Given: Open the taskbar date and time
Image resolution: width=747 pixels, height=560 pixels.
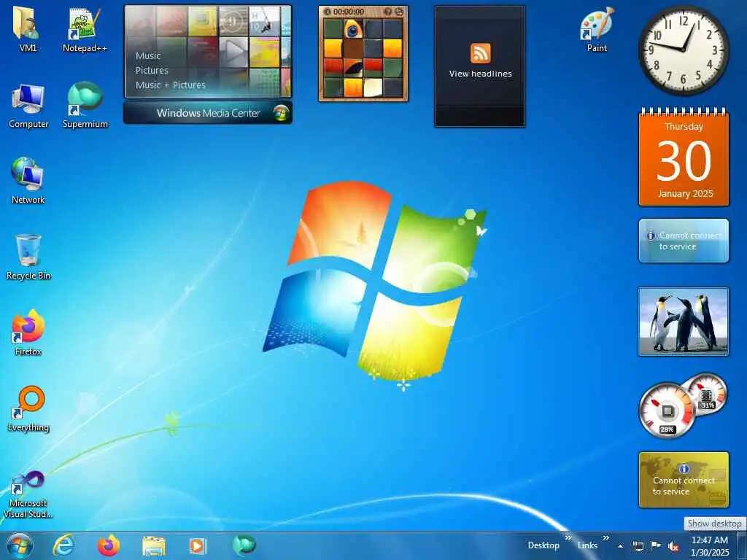Looking at the screenshot, I should coord(710,546).
